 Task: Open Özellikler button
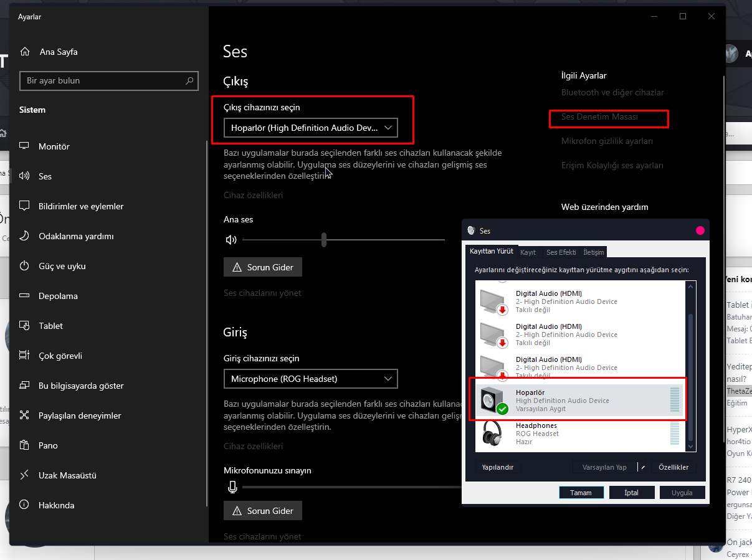(x=673, y=467)
